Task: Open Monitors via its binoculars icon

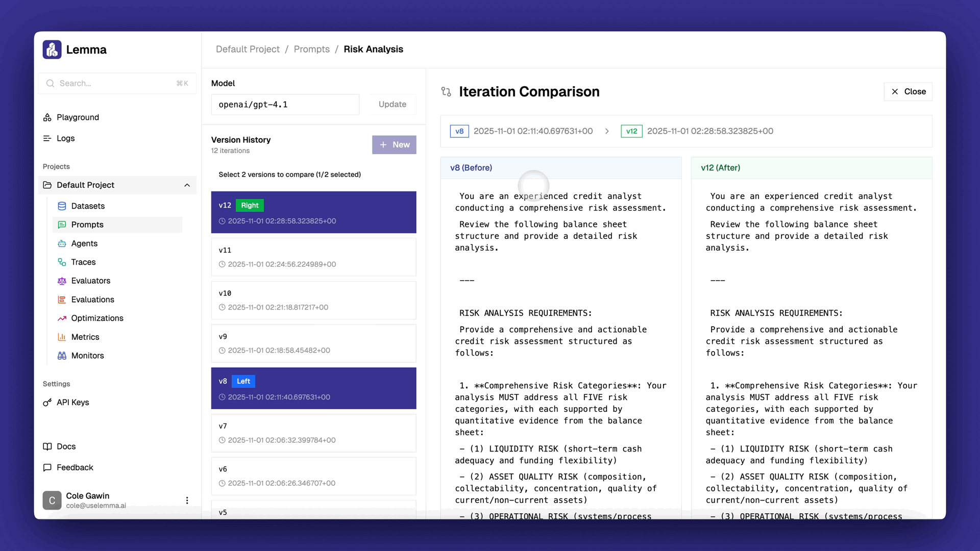Action: pos(62,356)
